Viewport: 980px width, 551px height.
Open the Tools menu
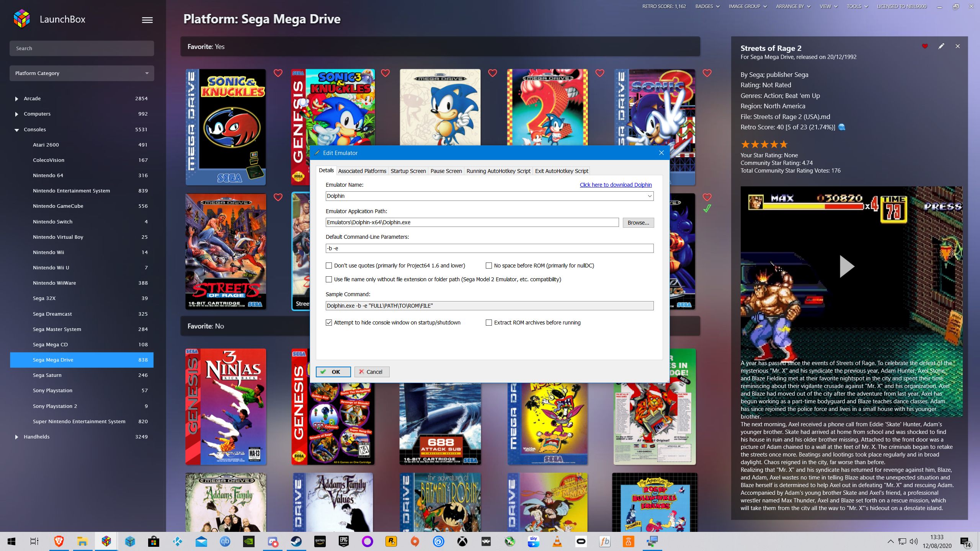click(857, 7)
